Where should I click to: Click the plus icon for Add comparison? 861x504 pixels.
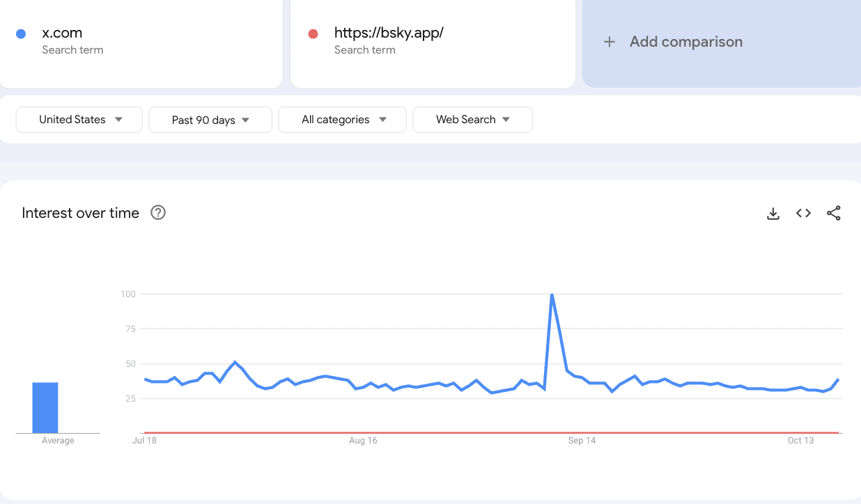click(610, 42)
